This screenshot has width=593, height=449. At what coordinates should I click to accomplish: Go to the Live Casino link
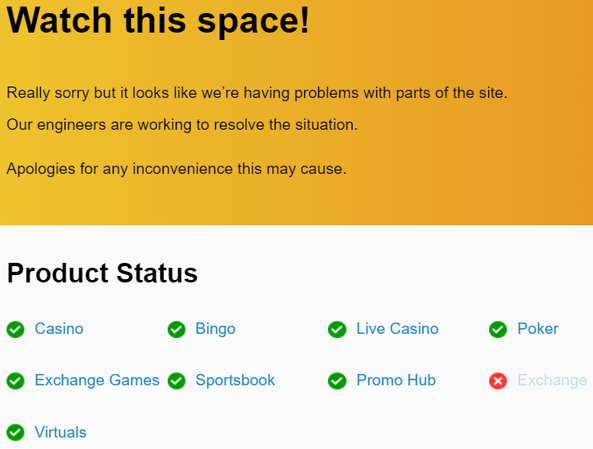[397, 329]
